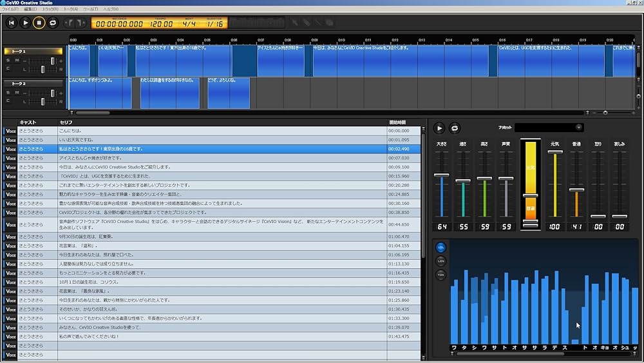Viewport: 644px width, 363px height.
Task: Toggle loop playback in the top transport bar
Action: (x=53, y=23)
